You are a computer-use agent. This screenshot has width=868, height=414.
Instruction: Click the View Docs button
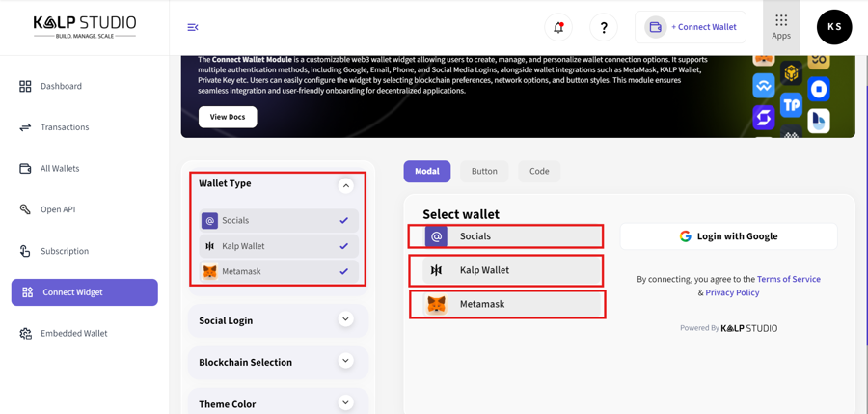point(228,117)
